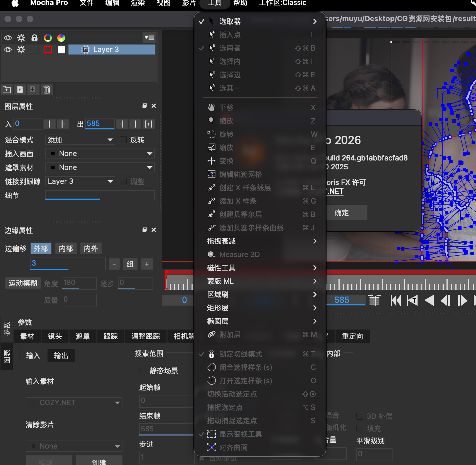The width and height of the screenshot is (476, 465).
Task: Open the 遮罩素材 None dropdown
Action: [x=99, y=167]
